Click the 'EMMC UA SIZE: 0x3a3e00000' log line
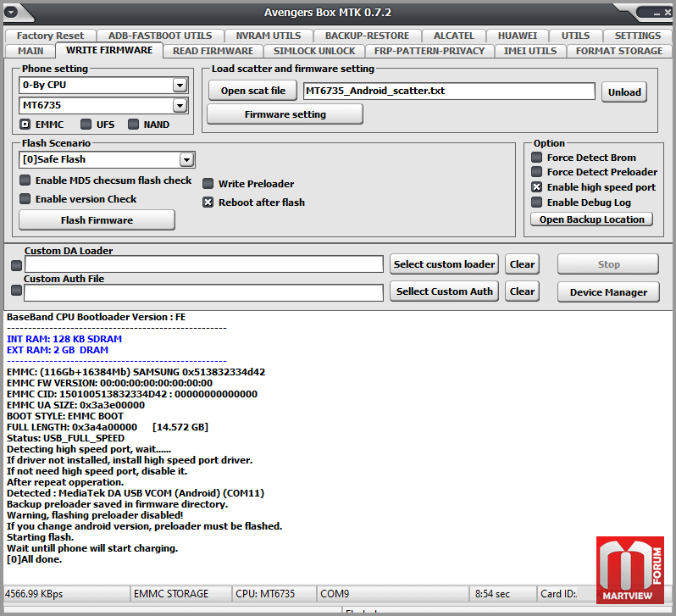This screenshot has width=676, height=616. pos(75,405)
